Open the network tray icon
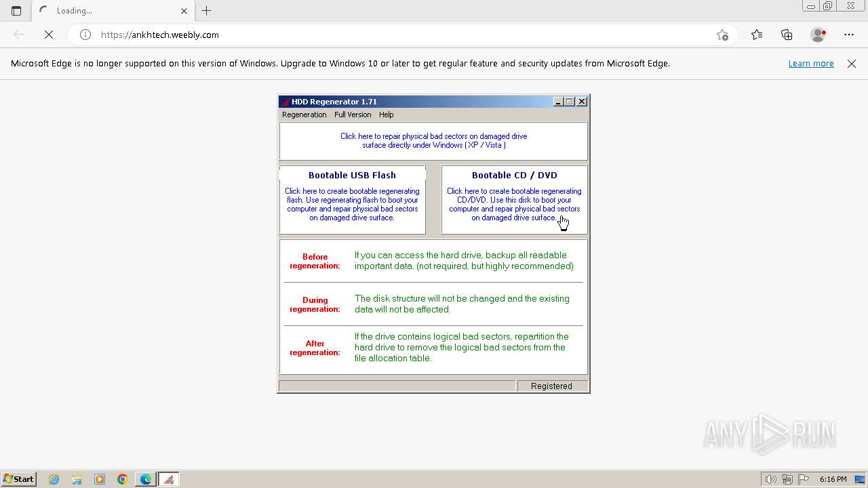Screen dimensions: 868x488 point(787,479)
